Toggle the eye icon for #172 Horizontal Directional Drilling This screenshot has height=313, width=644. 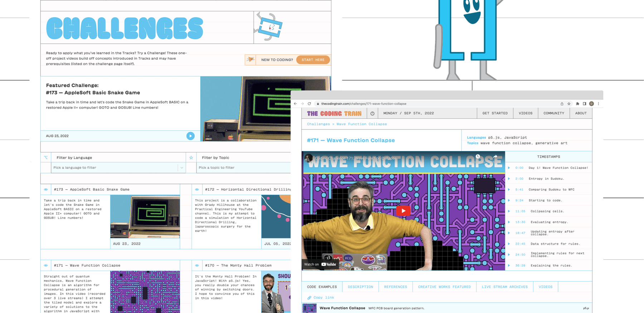(x=197, y=190)
